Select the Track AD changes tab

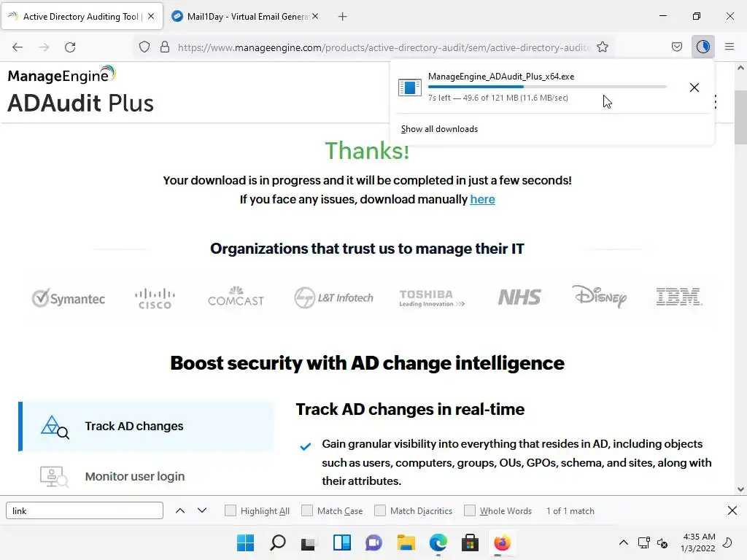click(146, 426)
